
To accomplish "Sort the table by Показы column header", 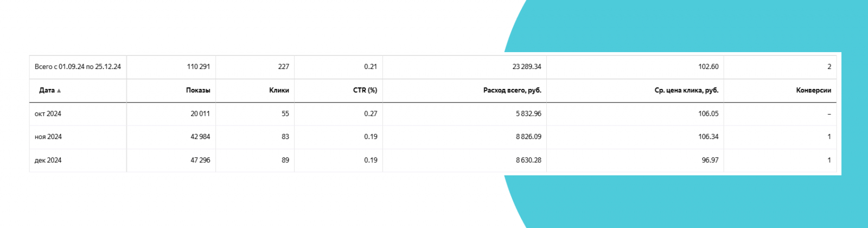I will click(x=198, y=90).
